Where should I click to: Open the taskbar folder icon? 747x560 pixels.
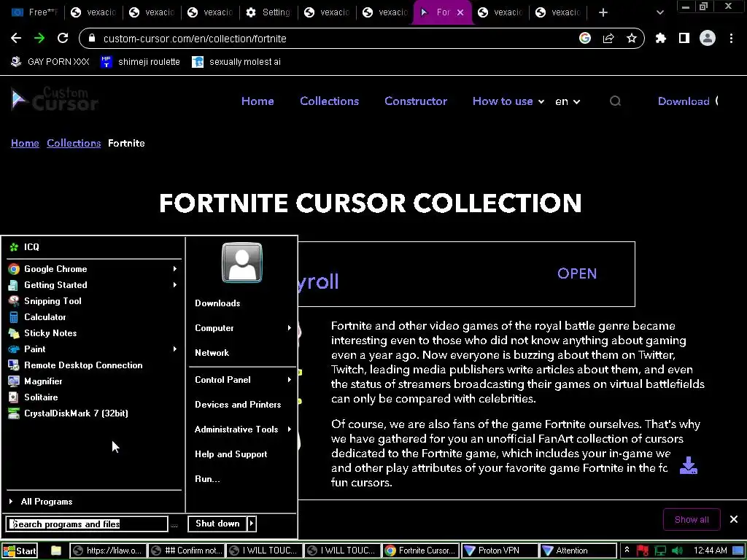[x=56, y=551]
